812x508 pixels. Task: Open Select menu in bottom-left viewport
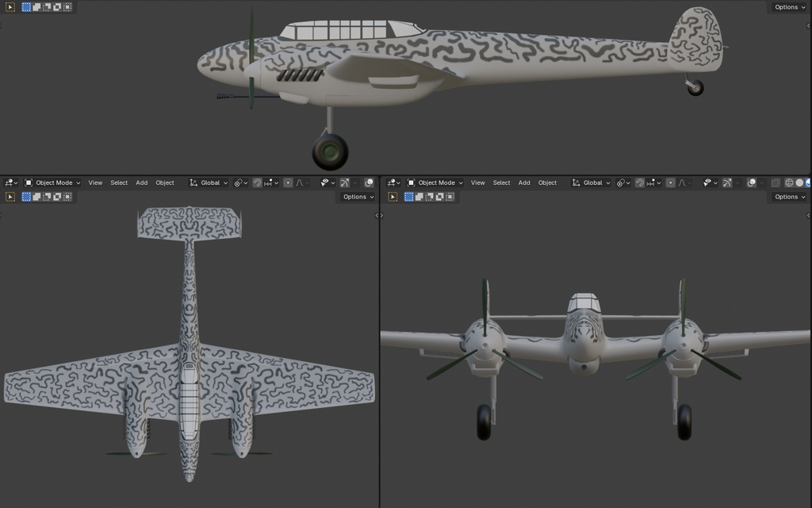click(x=119, y=183)
